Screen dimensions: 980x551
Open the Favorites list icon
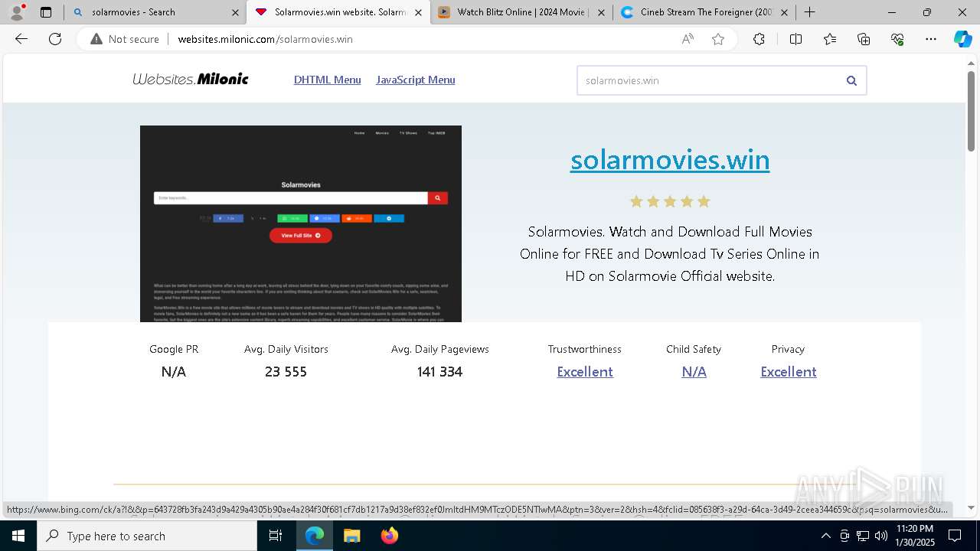(x=830, y=39)
